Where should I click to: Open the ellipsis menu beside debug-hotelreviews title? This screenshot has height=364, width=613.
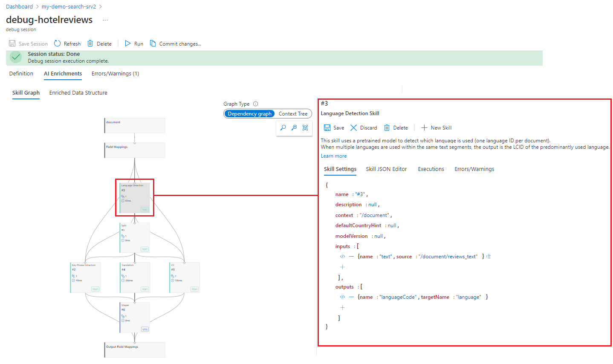coord(105,20)
